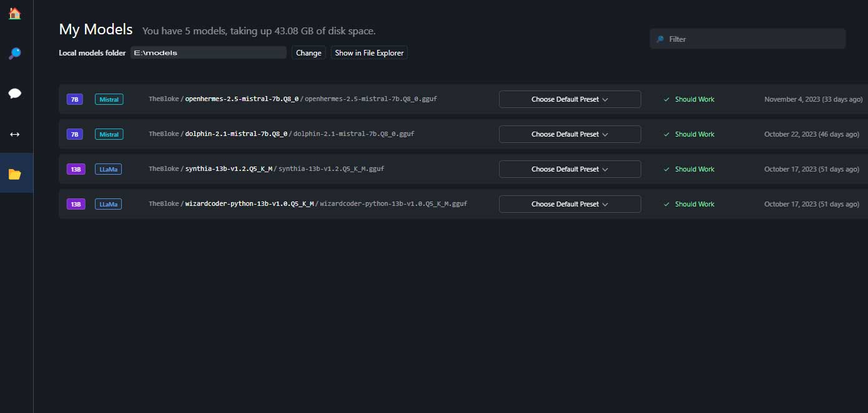Open the Home screen from the sidebar
Image resolution: width=868 pixels, height=413 pixels.
(14, 13)
